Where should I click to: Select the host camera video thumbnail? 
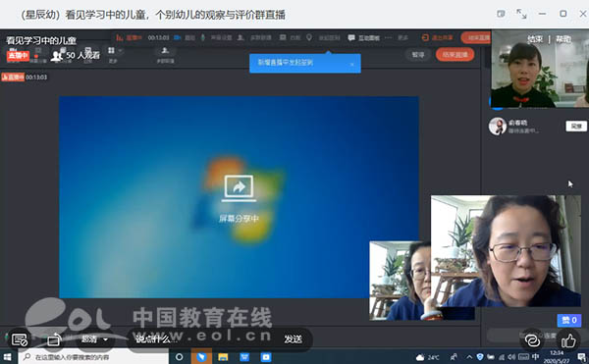tap(540, 69)
